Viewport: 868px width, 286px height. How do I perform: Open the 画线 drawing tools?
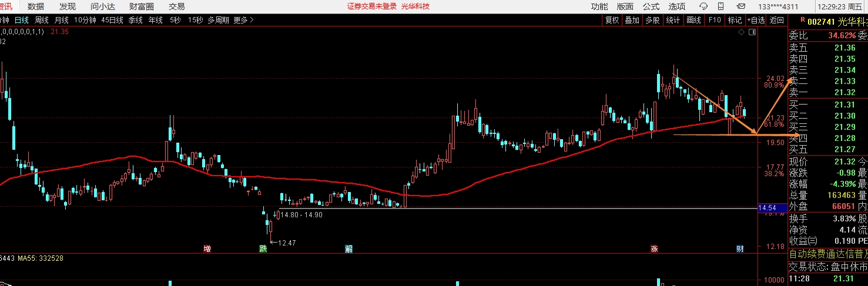click(694, 20)
